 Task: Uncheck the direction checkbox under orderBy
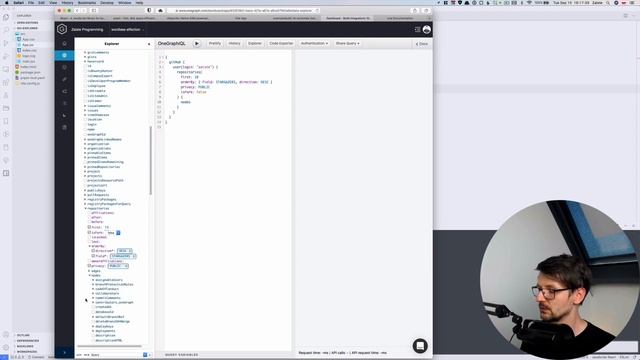[93, 251]
